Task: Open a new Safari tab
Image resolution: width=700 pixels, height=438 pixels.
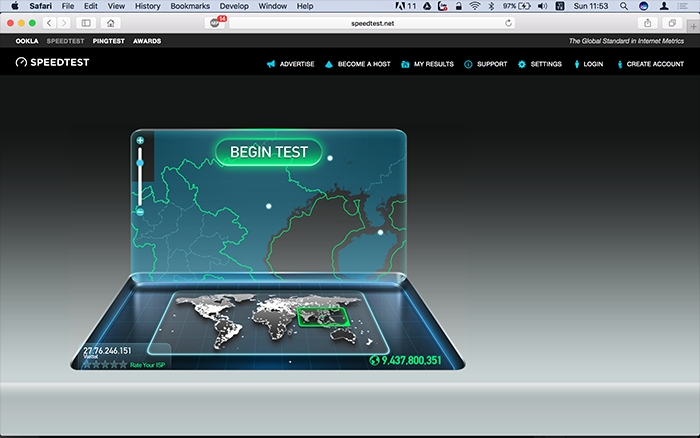Action: click(693, 26)
